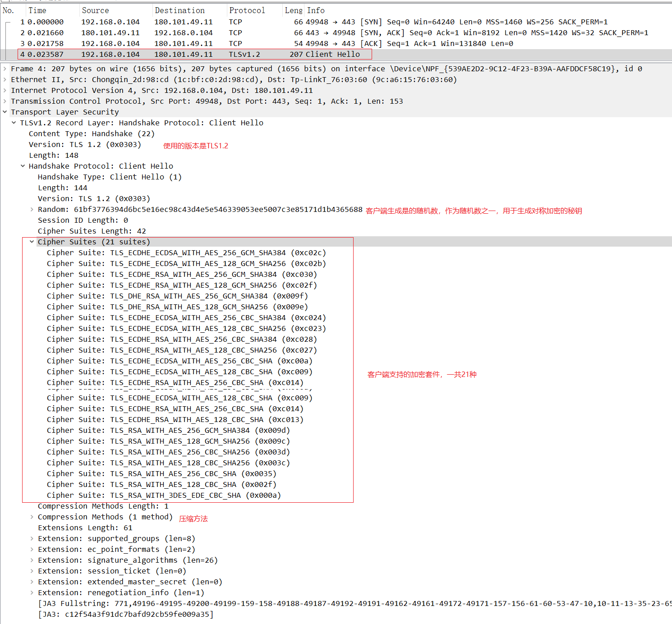This screenshot has width=672, height=624.
Task: Select the Length: 148 field
Action: (x=54, y=156)
